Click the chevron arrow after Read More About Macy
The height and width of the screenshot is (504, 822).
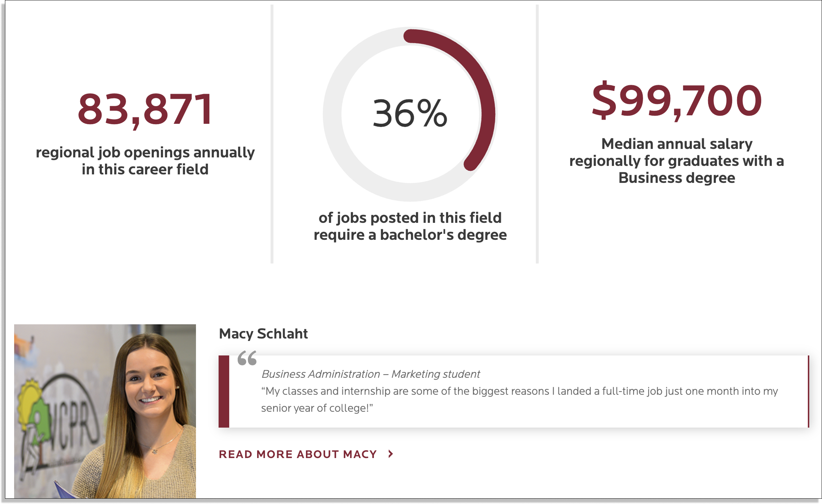(x=390, y=454)
